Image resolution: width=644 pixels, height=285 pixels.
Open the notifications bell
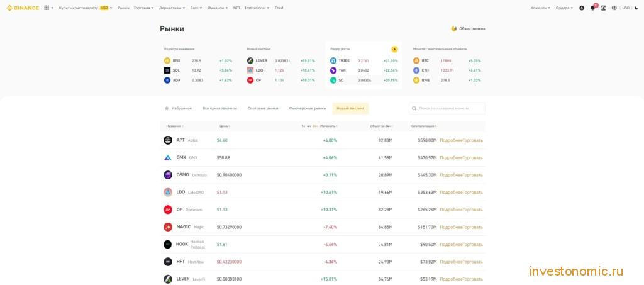click(592, 8)
